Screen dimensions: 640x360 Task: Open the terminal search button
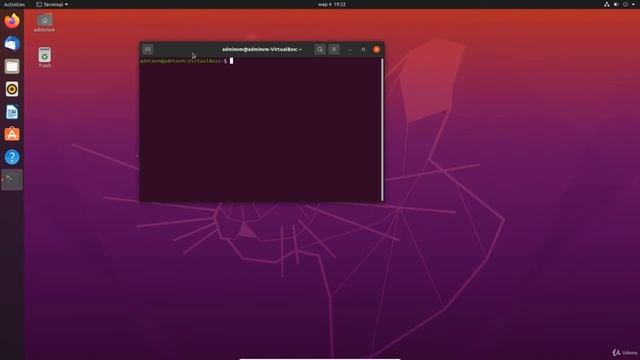[x=320, y=49]
